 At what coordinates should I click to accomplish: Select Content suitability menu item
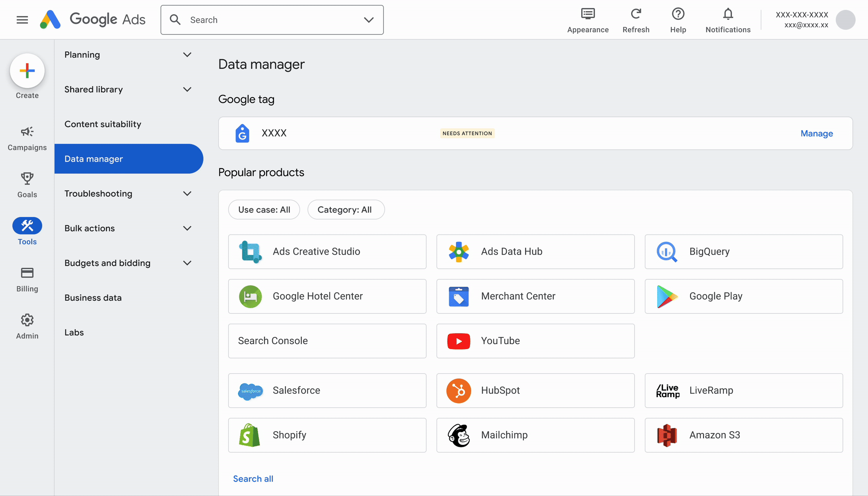(103, 124)
